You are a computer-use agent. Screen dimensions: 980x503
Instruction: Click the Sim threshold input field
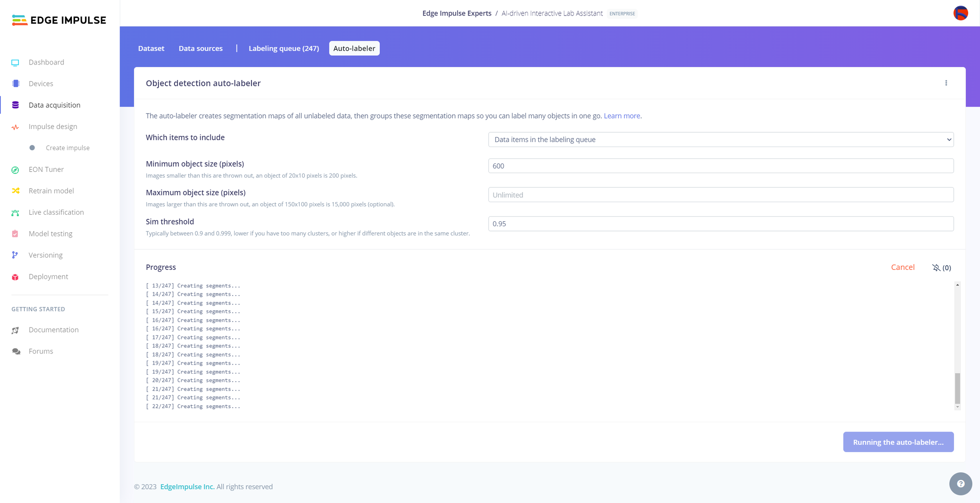[721, 224]
